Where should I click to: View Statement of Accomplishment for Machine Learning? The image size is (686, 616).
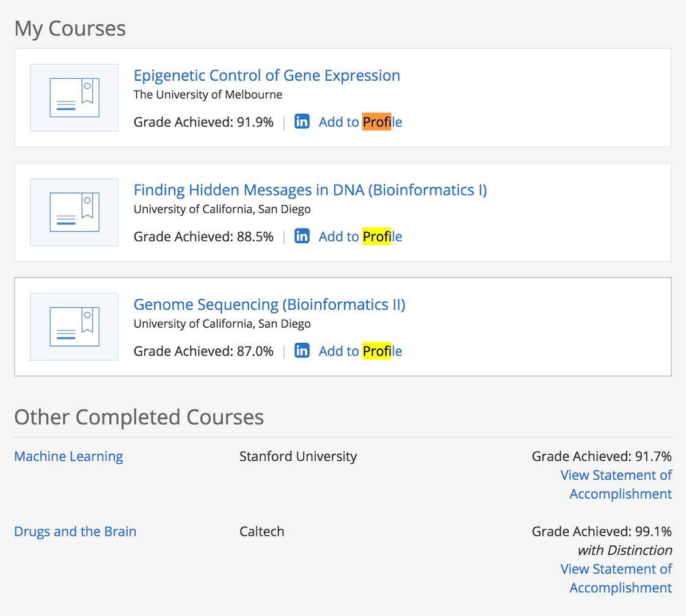[x=616, y=485]
